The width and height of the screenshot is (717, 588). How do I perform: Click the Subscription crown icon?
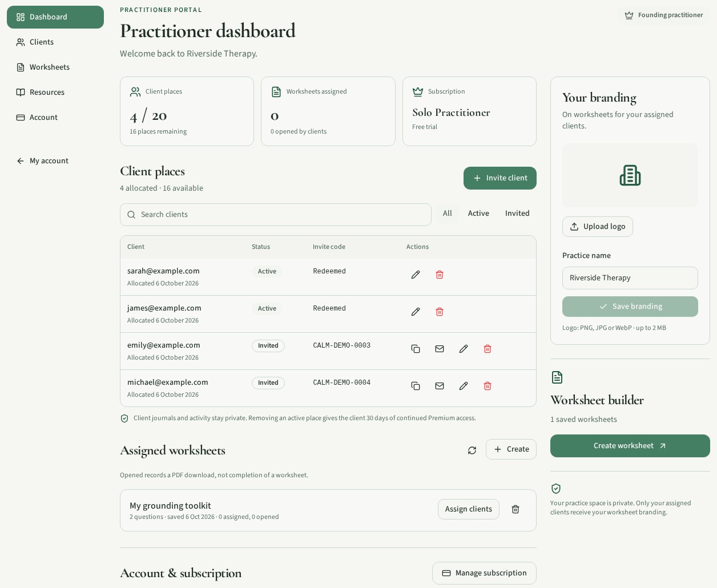tap(418, 92)
